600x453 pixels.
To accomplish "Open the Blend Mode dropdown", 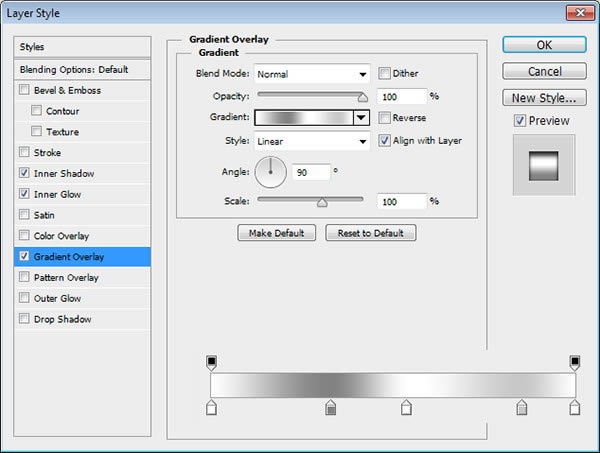I will 312,74.
